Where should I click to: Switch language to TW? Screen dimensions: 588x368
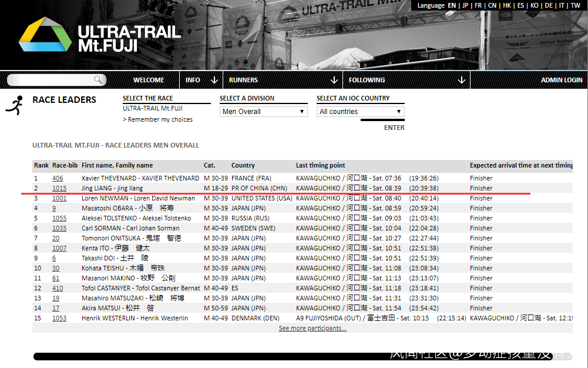(575, 5)
